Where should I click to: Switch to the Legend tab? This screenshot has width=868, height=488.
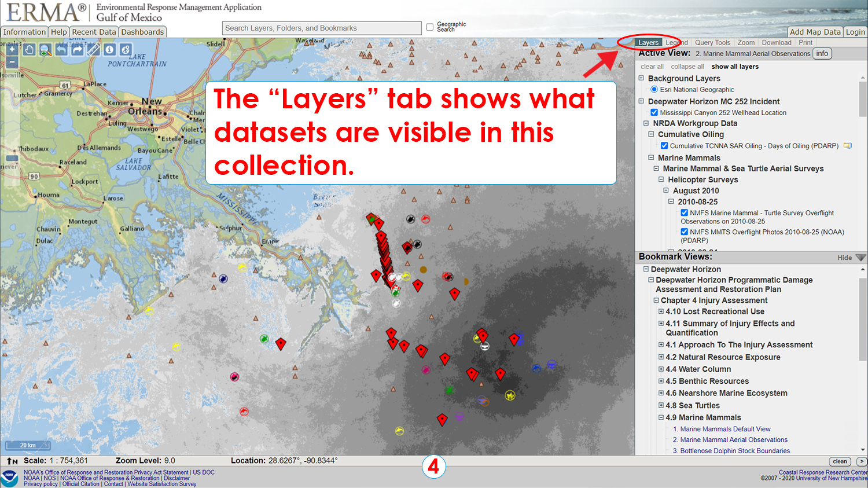pos(675,42)
